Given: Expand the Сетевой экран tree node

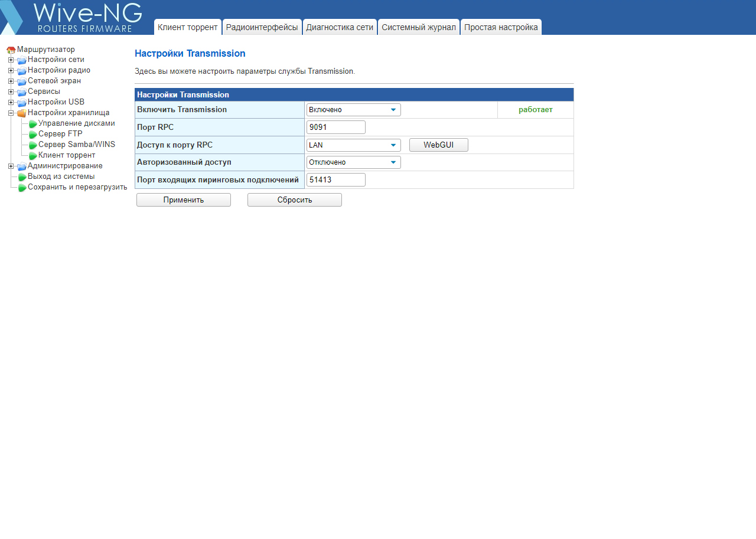Looking at the screenshot, I should click(x=11, y=81).
